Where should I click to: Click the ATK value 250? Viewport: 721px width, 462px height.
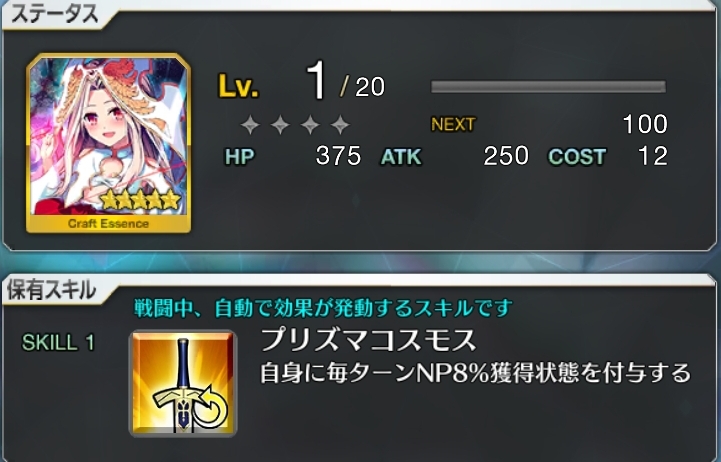tap(506, 156)
